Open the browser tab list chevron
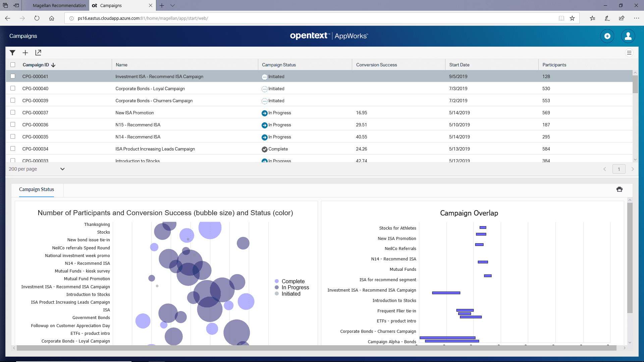 click(172, 5)
